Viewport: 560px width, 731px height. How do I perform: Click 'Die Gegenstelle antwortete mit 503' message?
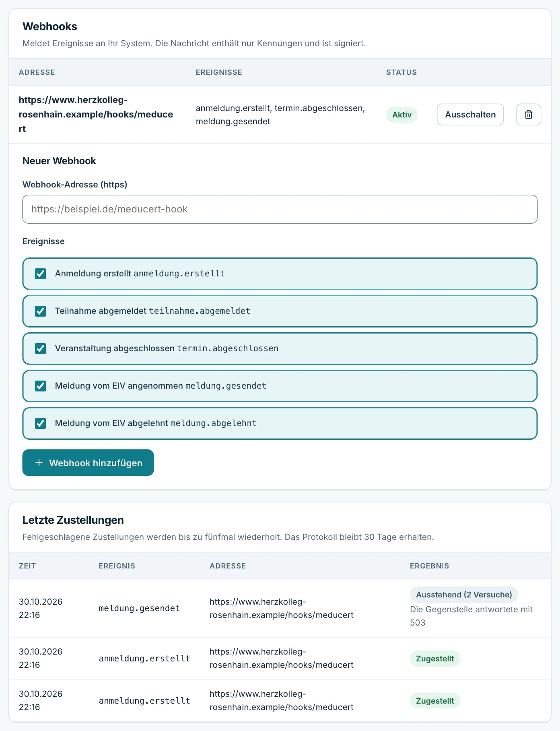[x=471, y=616]
